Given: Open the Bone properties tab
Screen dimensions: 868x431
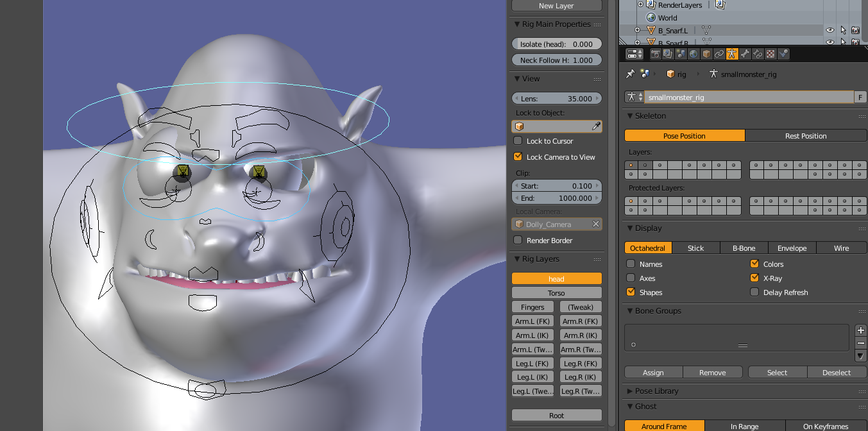Looking at the screenshot, I should click(x=745, y=55).
